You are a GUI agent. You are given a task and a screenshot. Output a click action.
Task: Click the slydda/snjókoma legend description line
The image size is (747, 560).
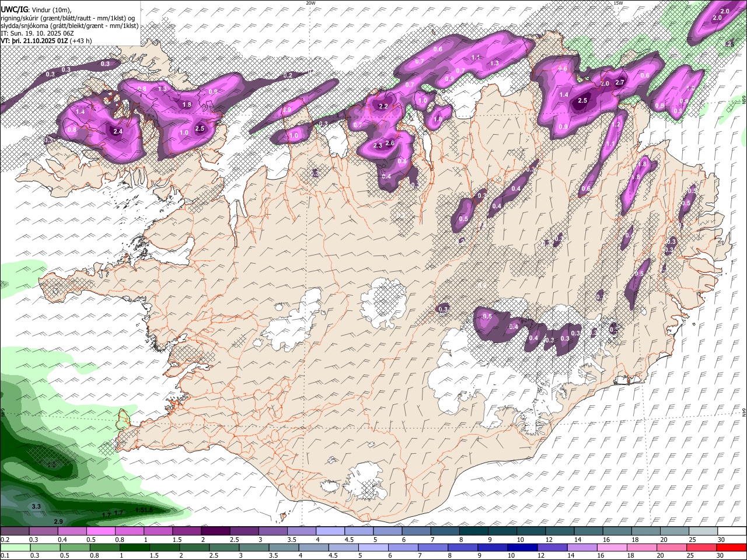69,26
